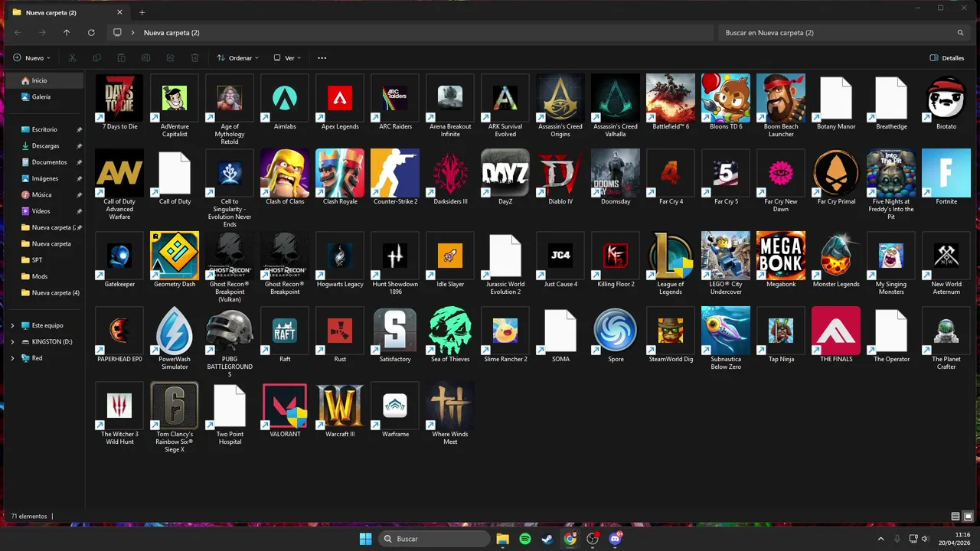Select the Spore shortcut icon
This screenshot has height=551, width=980.
616,331
